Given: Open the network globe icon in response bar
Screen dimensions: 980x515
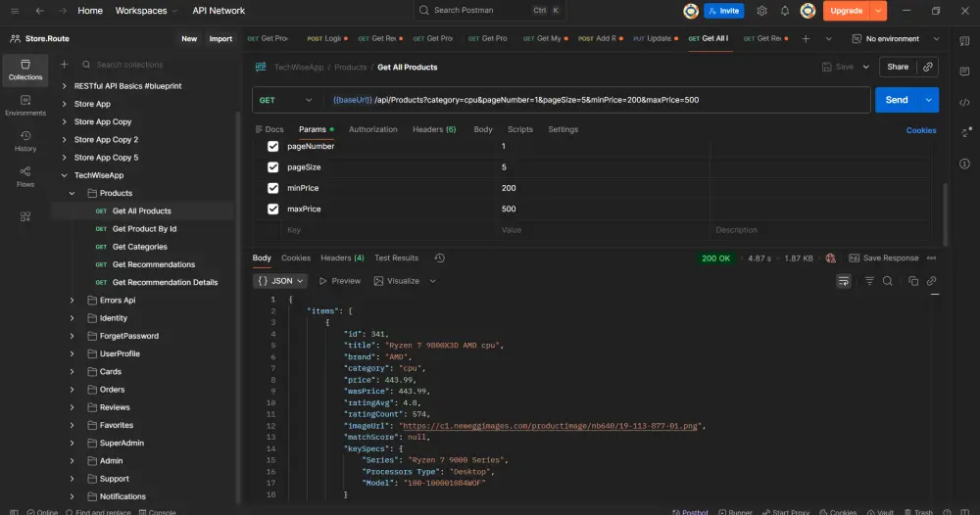Looking at the screenshot, I should [x=831, y=258].
